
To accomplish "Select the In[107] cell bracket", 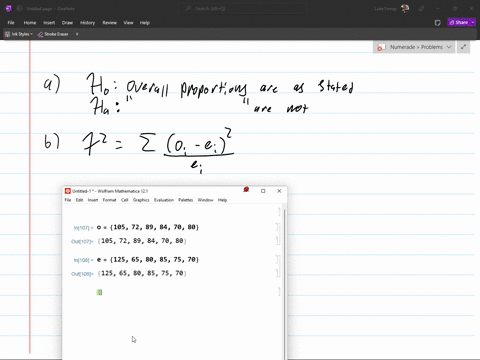I will pos(277,227).
